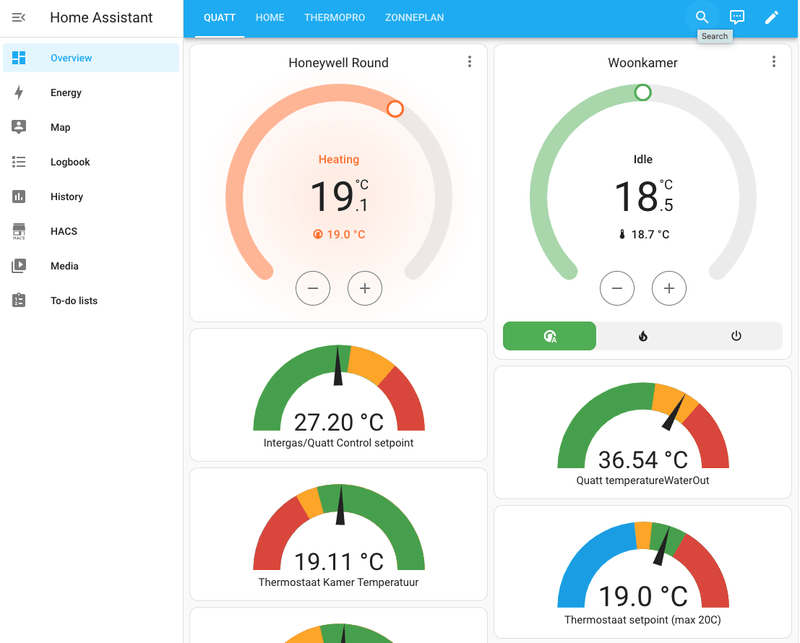Click the 36.54 °C gauge value
Viewport: 800px width, 643px height.
[643, 459]
